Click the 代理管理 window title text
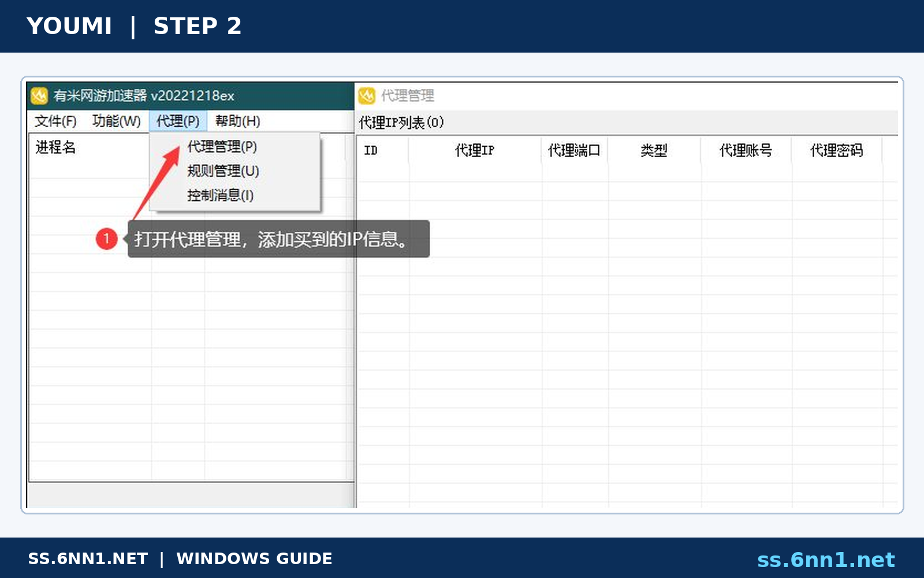 tap(408, 95)
